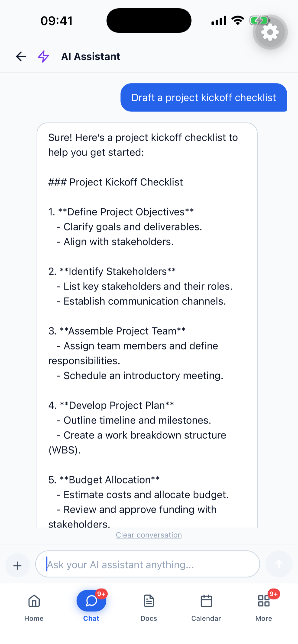Tap the battery status icon
Image resolution: width=298 pixels, height=644 pixels.
coord(259,20)
